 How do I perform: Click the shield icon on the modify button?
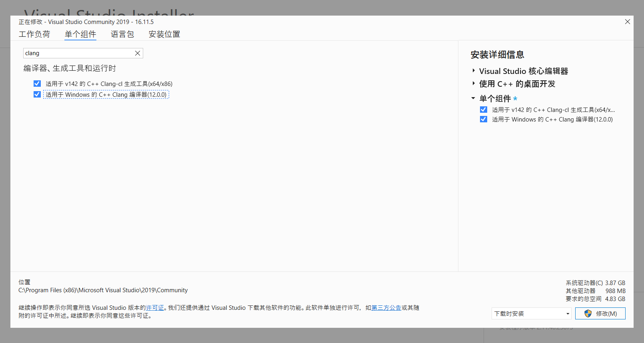588,313
